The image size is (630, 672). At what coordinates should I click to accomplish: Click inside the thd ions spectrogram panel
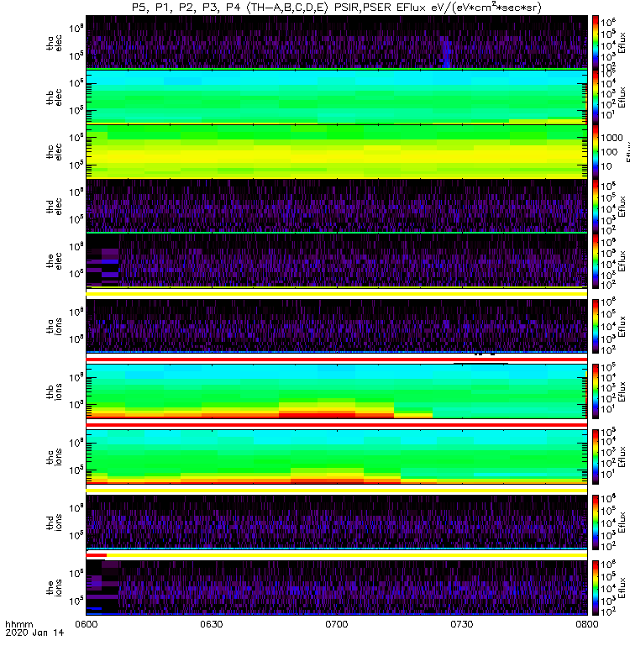(x=337, y=522)
